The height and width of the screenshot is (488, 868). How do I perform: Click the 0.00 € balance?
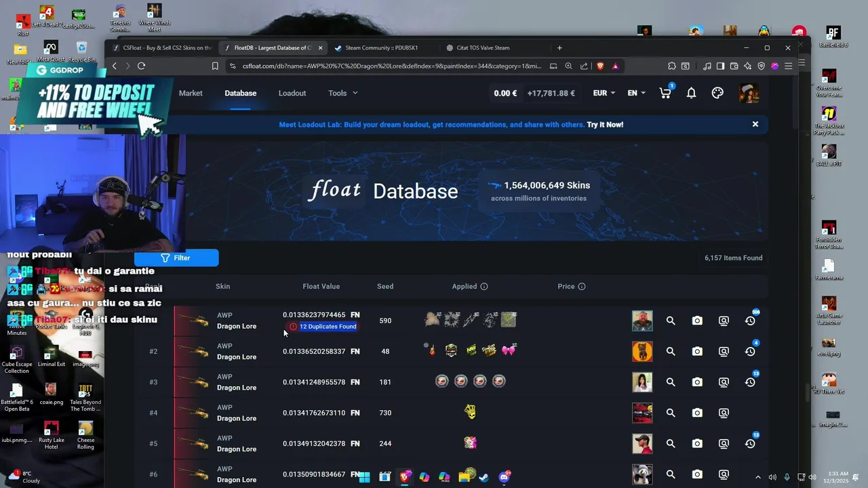[x=505, y=93]
